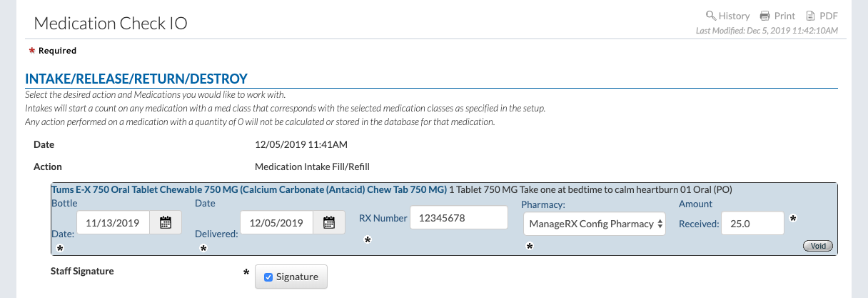Click the Date Delivered field showing 12/05/2019
Viewport: 868px width, 298px height.
(277, 222)
